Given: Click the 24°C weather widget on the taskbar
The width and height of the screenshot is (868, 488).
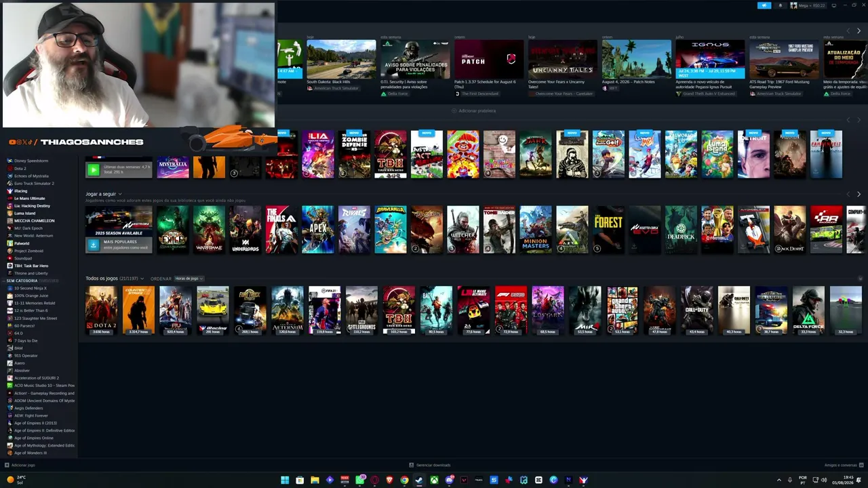Looking at the screenshot, I should click(16, 480).
